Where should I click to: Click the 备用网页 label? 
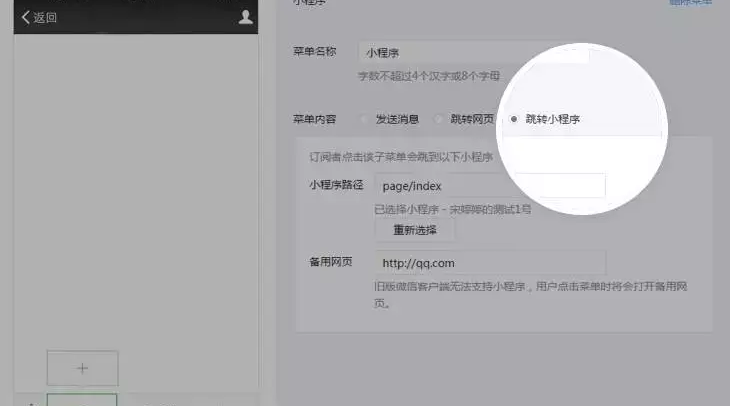(x=331, y=262)
